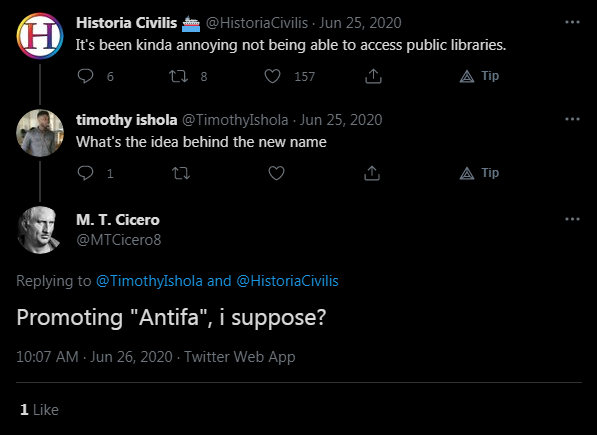This screenshot has width=597, height=435.
Task: Share the Historia Civilis tweet
Action: tap(373, 76)
